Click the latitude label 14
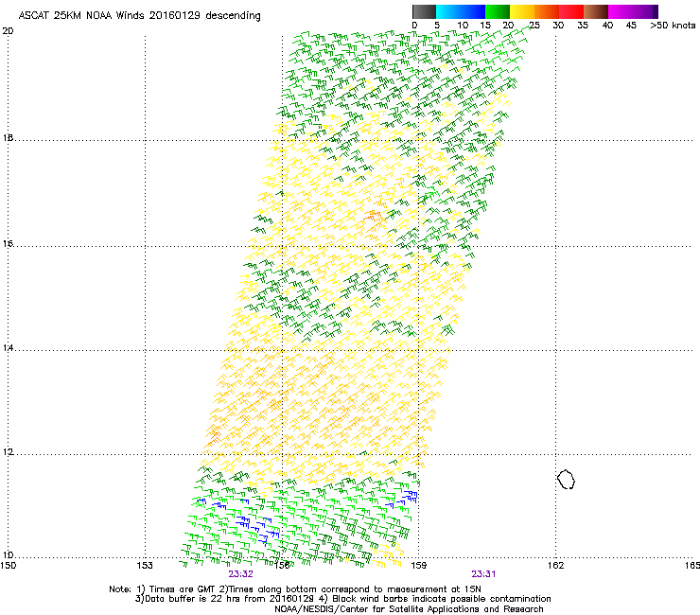700x615 pixels. [x=8, y=348]
